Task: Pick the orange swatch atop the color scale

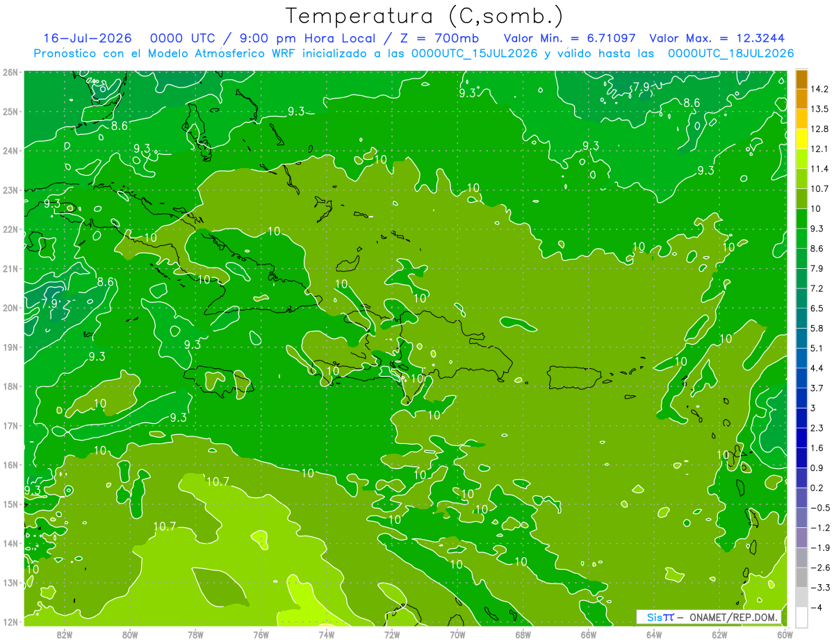Action: [801, 79]
